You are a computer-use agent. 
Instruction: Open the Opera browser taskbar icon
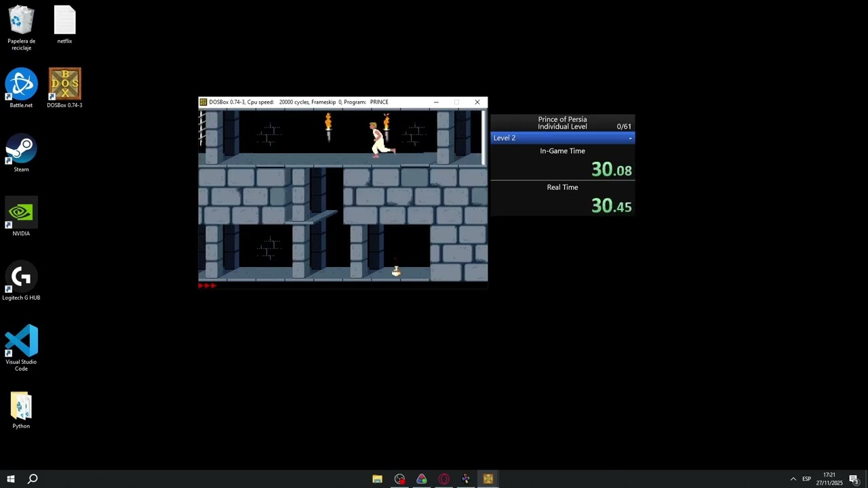[x=443, y=479]
